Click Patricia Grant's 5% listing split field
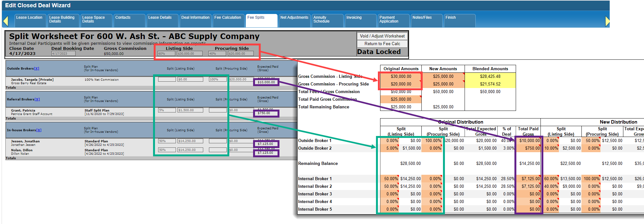Viewport: 644px width, 224px height. point(167,110)
